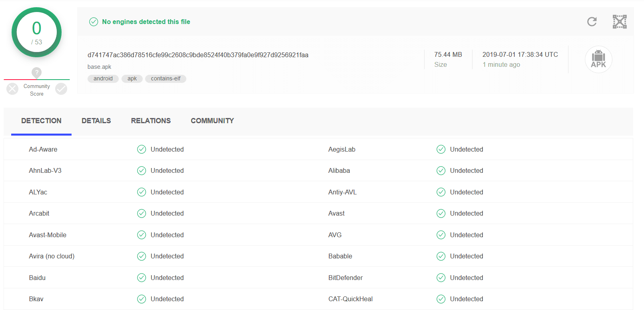
Task: Click the reanalyze refresh icon
Action: pos(592,22)
